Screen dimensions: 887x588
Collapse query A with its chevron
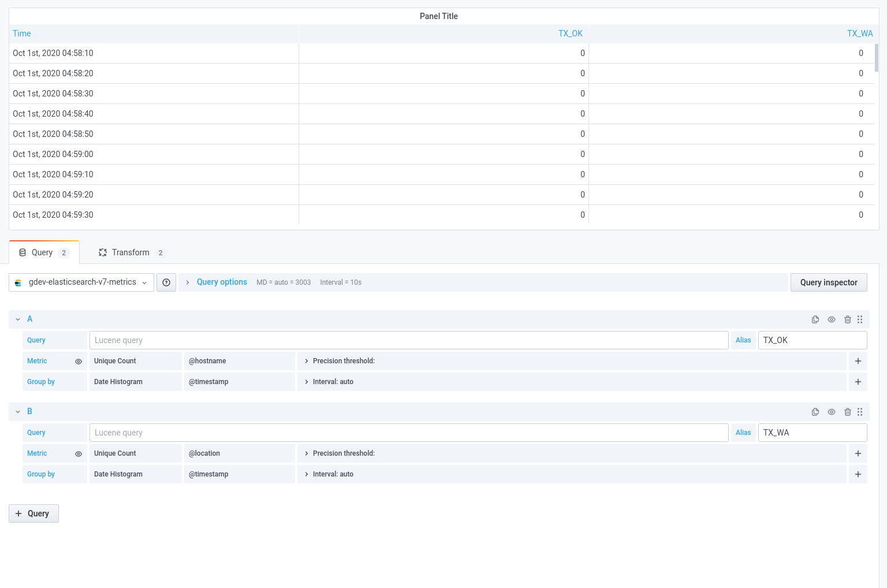click(x=18, y=319)
